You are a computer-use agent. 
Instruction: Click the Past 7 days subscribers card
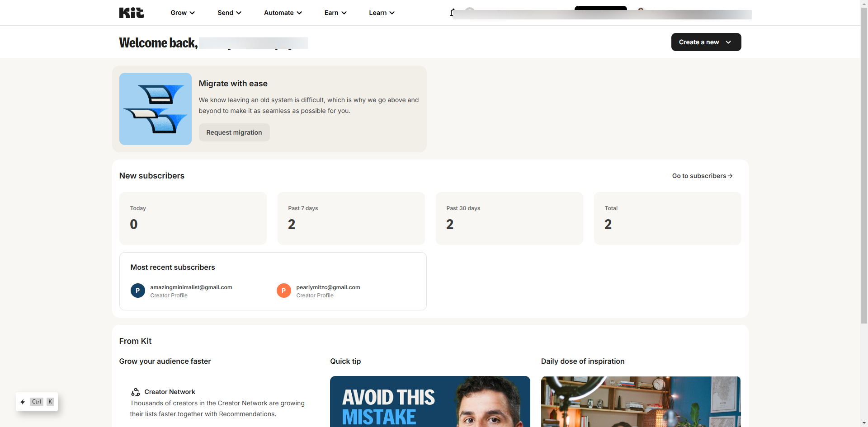(x=351, y=218)
